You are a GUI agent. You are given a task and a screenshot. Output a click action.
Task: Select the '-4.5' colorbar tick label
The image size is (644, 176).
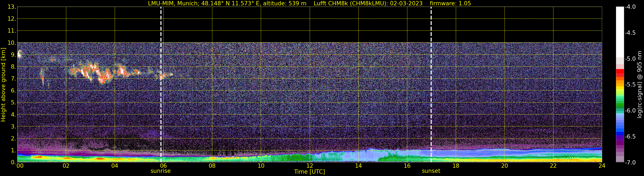[x=630, y=33]
